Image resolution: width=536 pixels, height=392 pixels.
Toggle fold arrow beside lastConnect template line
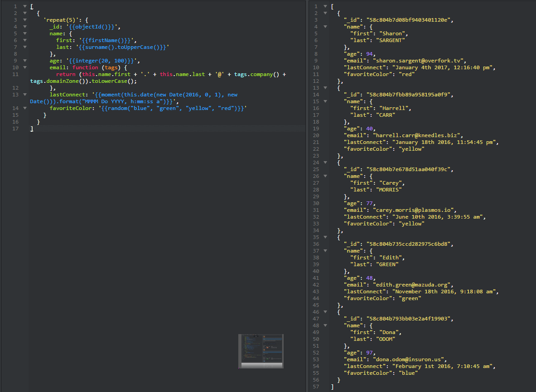25,95
